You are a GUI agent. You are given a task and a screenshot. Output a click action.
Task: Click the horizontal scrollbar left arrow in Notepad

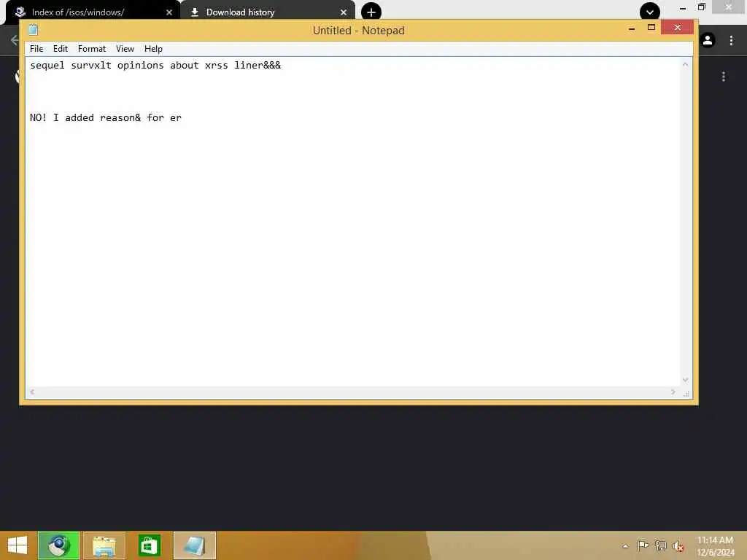[32, 392]
